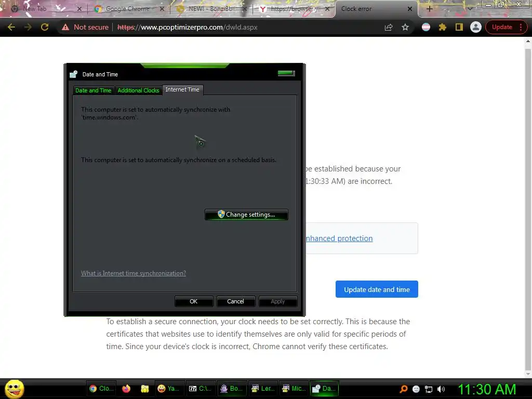Click the Not secure warning icon

pos(65,27)
